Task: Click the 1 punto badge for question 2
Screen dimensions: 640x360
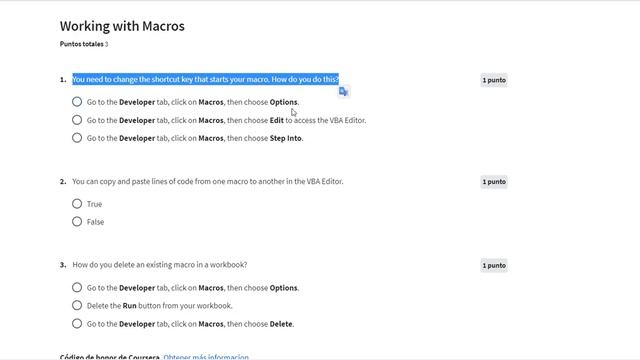Action: (x=494, y=182)
